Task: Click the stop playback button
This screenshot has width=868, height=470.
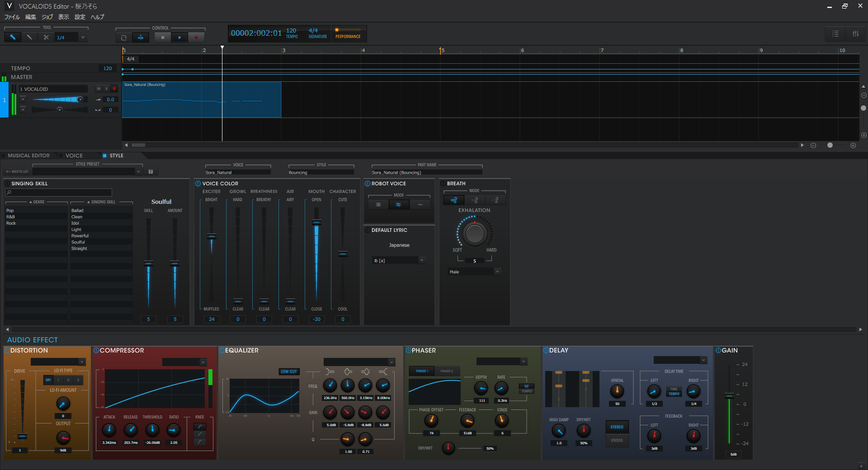Action: [x=163, y=38]
